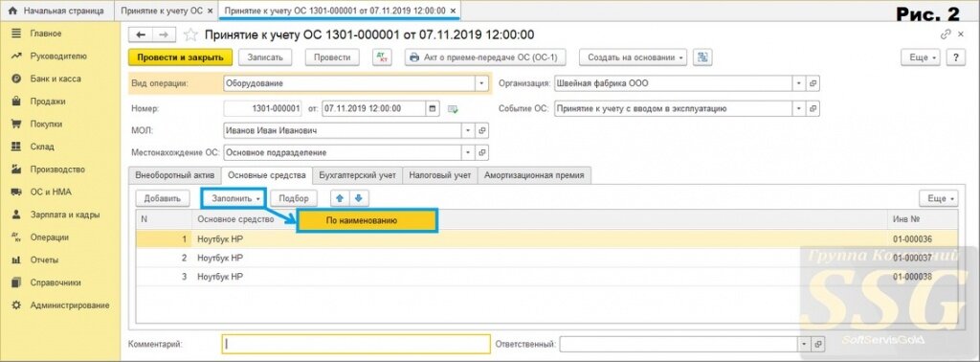Viewport: 980px width, 362px height.
Task: Click Основное средство column header
Action: (x=235, y=218)
